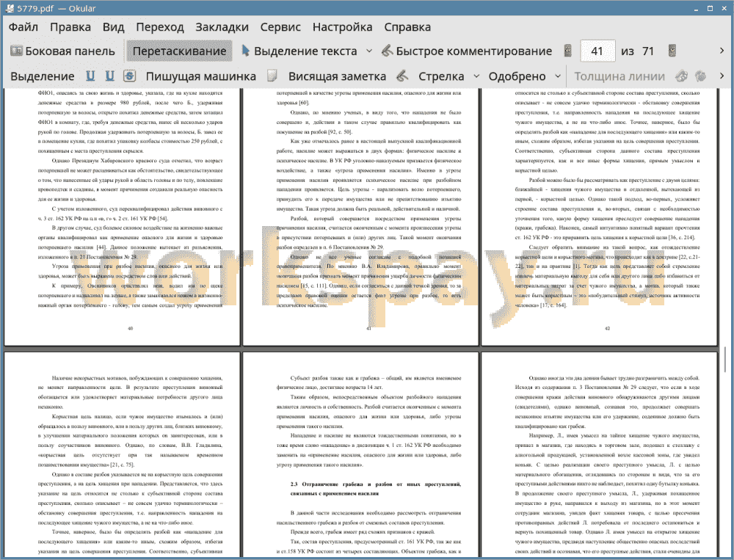Viewport: 734px width, 560px height.
Task: Click the Okular icon in title bar
Action: tap(10, 8)
